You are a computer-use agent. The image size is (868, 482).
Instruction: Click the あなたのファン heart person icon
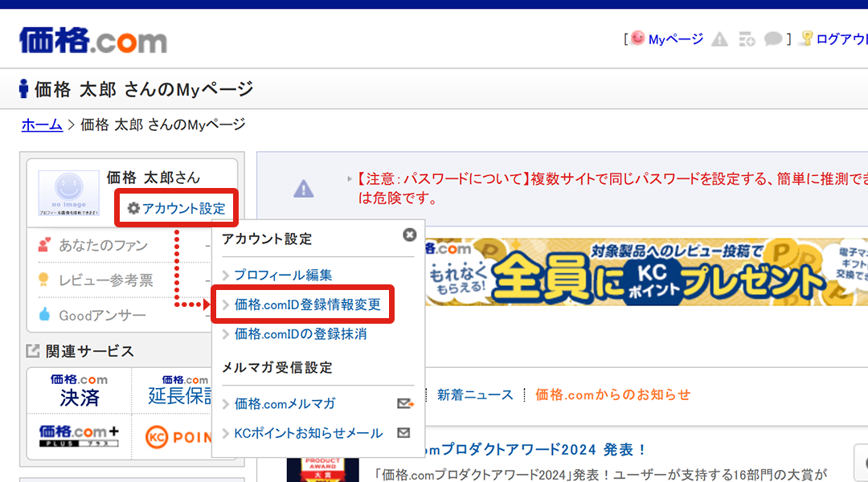(44, 244)
